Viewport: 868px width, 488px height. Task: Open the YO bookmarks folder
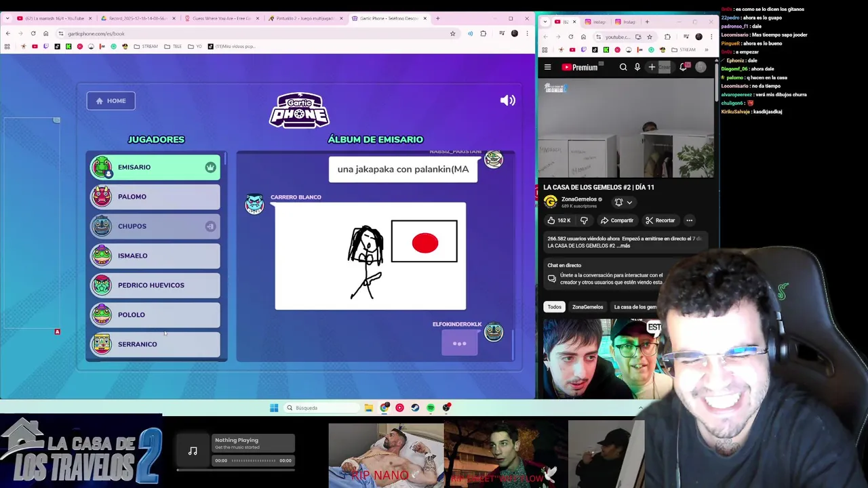[195, 47]
